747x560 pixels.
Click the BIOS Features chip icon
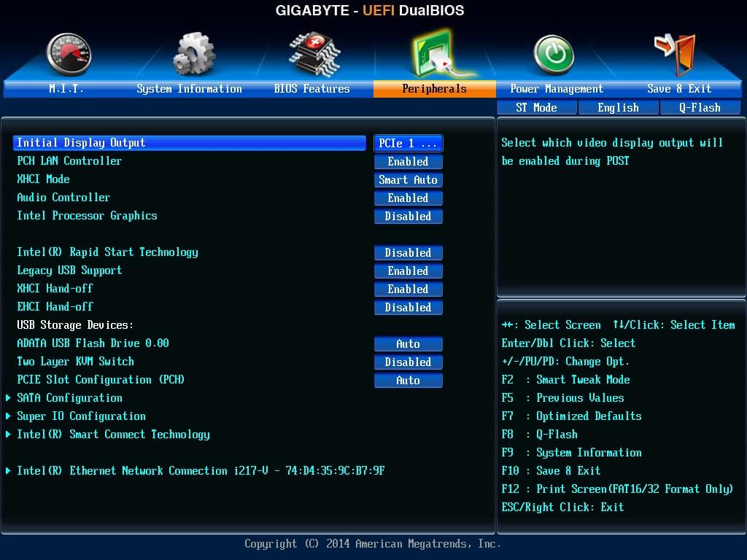point(314,54)
